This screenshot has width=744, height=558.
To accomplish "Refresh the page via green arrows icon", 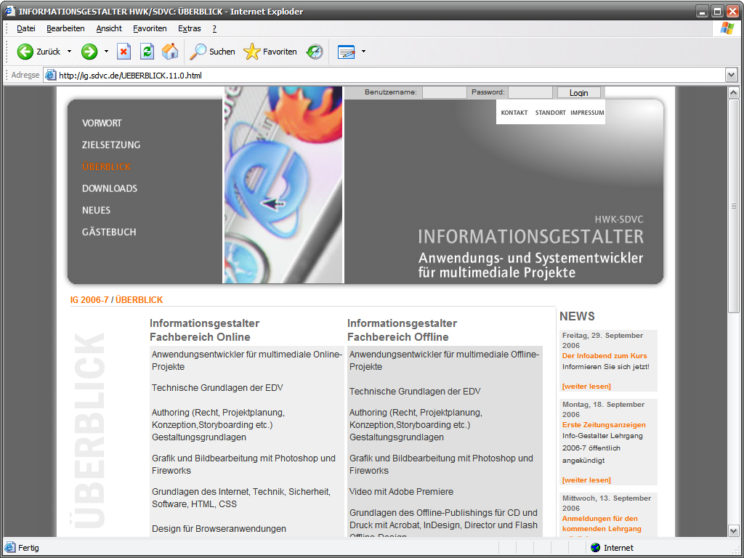I will coord(147,51).
